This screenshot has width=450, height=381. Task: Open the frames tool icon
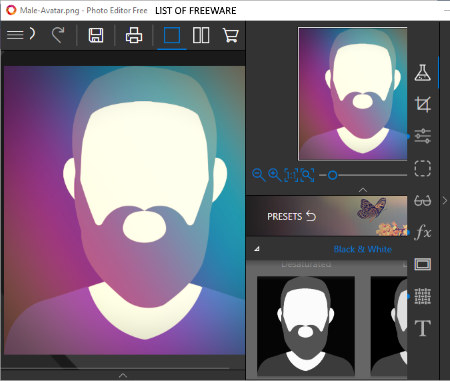pyautogui.click(x=423, y=264)
